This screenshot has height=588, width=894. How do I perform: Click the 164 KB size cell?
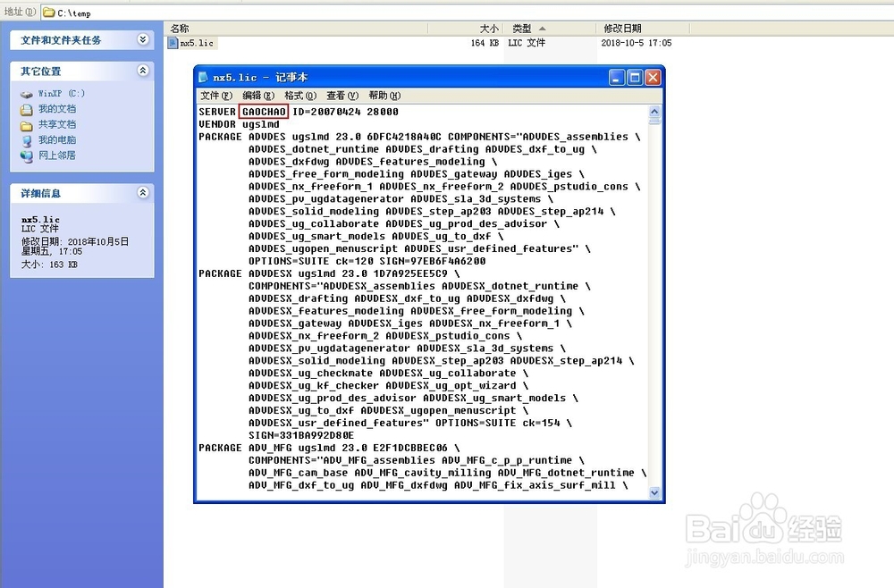(485, 43)
